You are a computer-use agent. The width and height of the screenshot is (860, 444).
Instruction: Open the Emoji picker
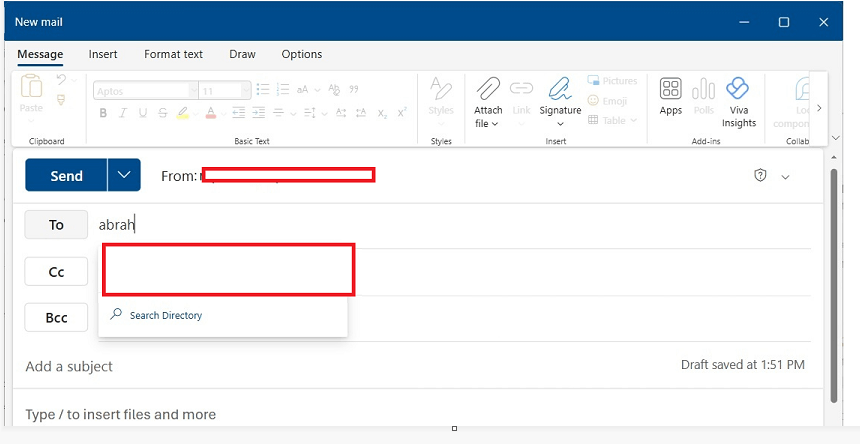(x=607, y=101)
